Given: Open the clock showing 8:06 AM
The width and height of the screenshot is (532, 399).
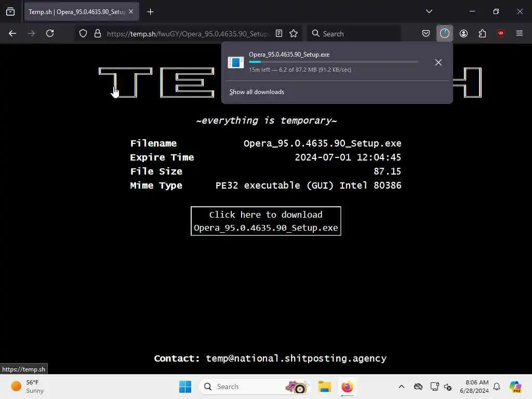Looking at the screenshot, I should 474,387.
